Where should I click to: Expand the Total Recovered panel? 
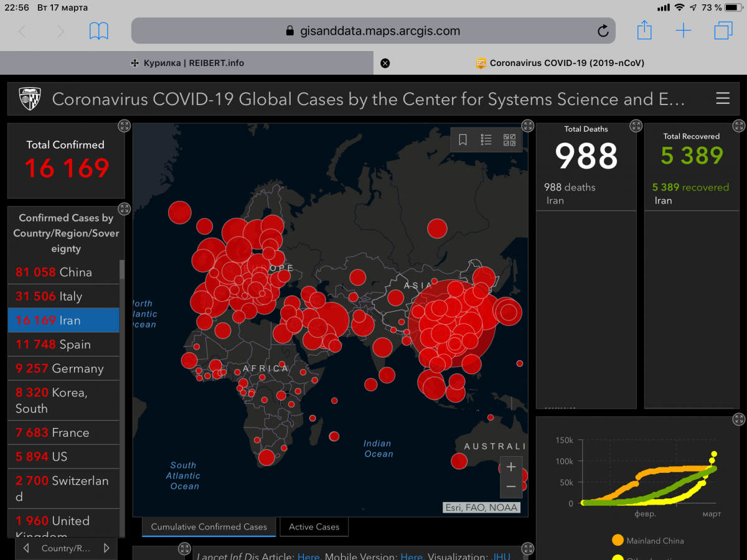[x=738, y=126]
